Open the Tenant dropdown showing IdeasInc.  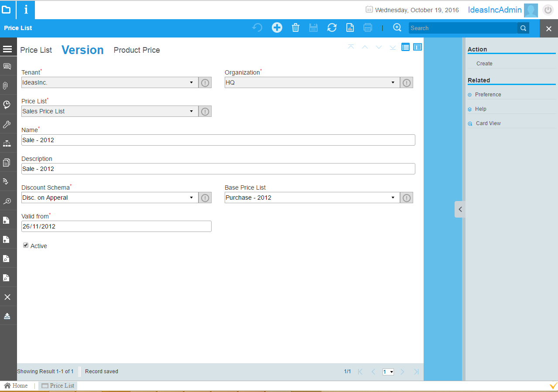click(x=110, y=82)
